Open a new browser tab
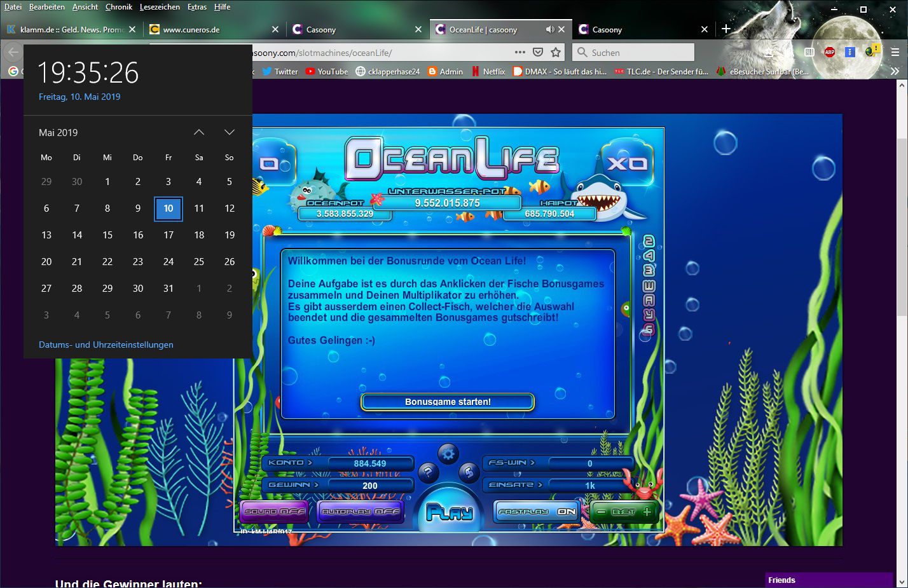Image resolution: width=908 pixels, height=588 pixels. pos(726,29)
